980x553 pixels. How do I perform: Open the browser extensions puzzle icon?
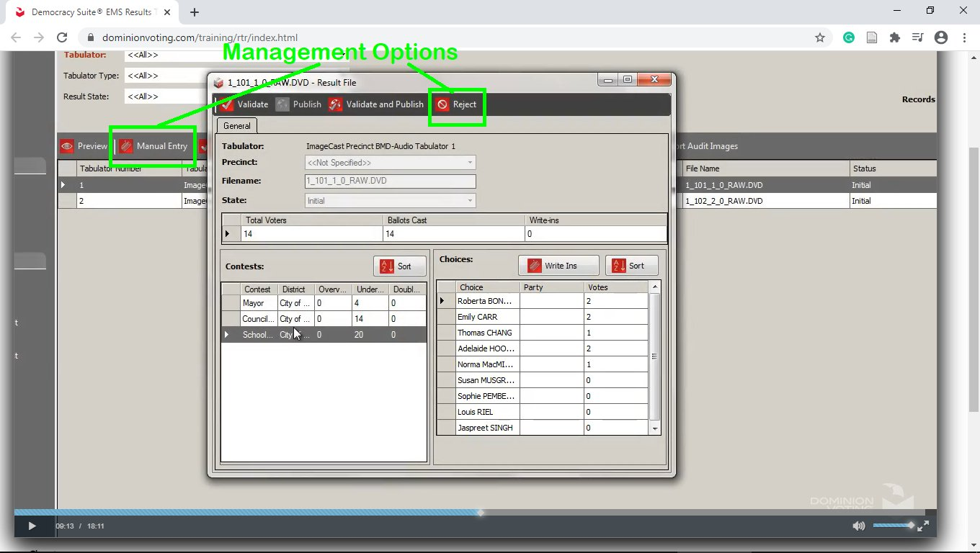(x=895, y=37)
